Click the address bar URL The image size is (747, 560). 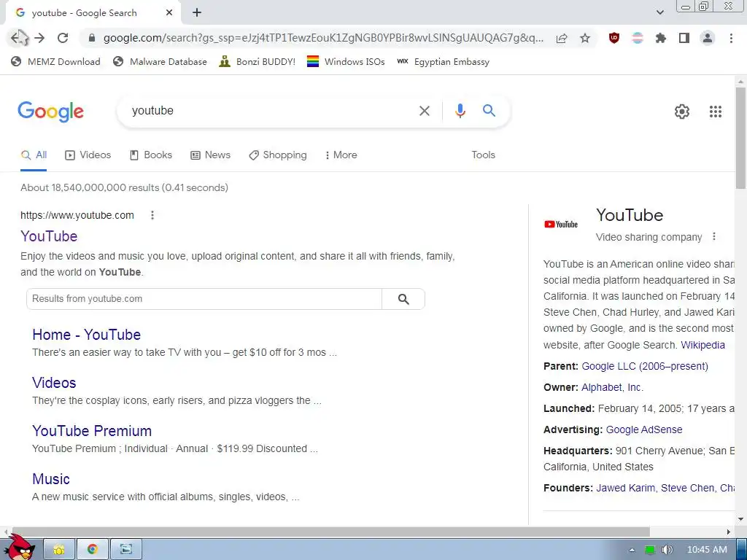pyautogui.click(x=323, y=38)
